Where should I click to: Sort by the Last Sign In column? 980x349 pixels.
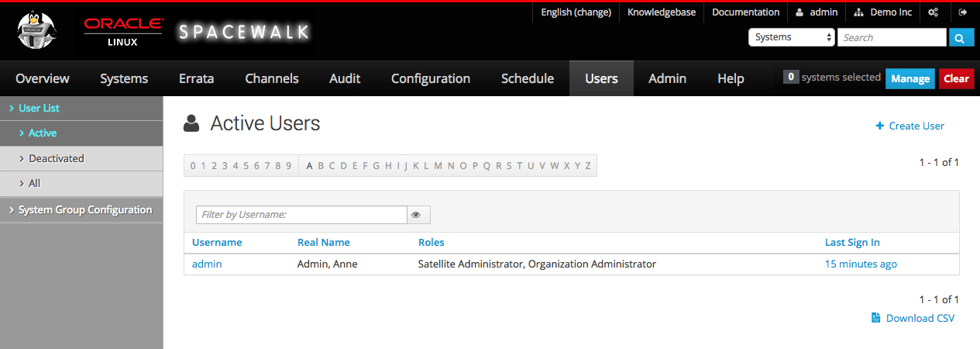(x=852, y=242)
